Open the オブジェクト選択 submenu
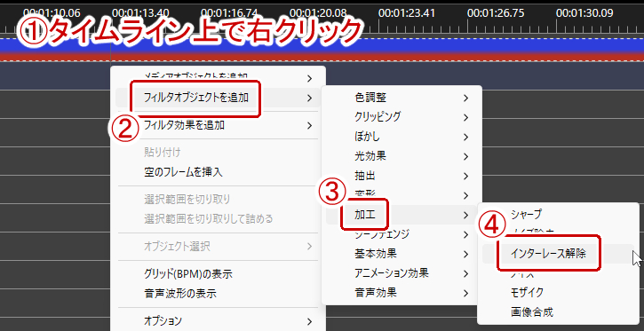This screenshot has width=644, height=331. (x=219, y=247)
